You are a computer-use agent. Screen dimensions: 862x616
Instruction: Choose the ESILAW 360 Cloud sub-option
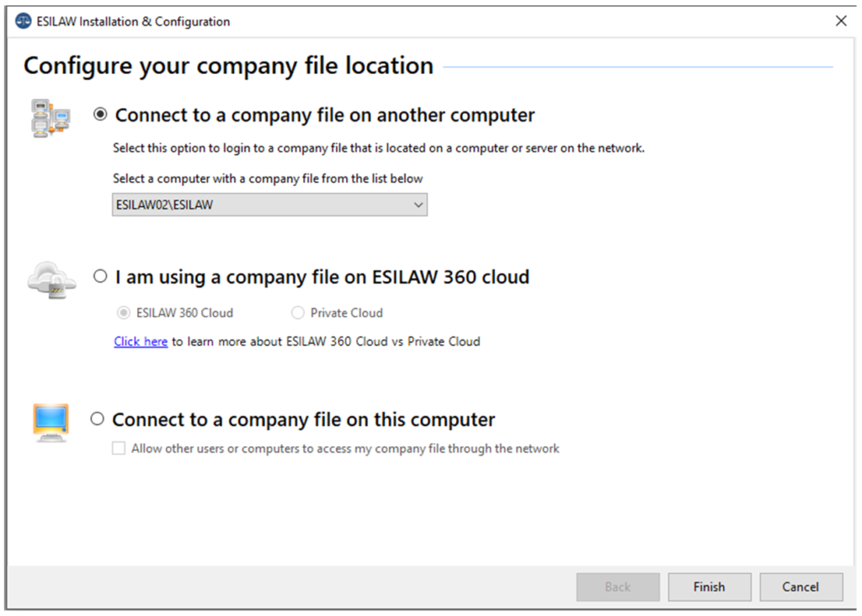point(124,313)
